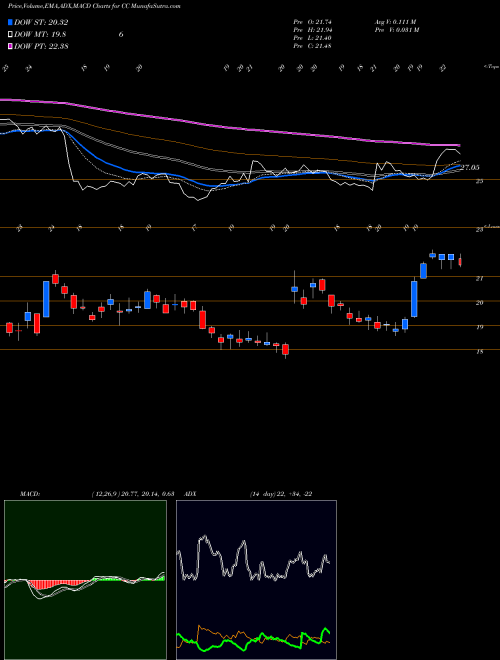500x660 pixels.
Task: Click the ADX indicator chart panel
Action: point(256,580)
